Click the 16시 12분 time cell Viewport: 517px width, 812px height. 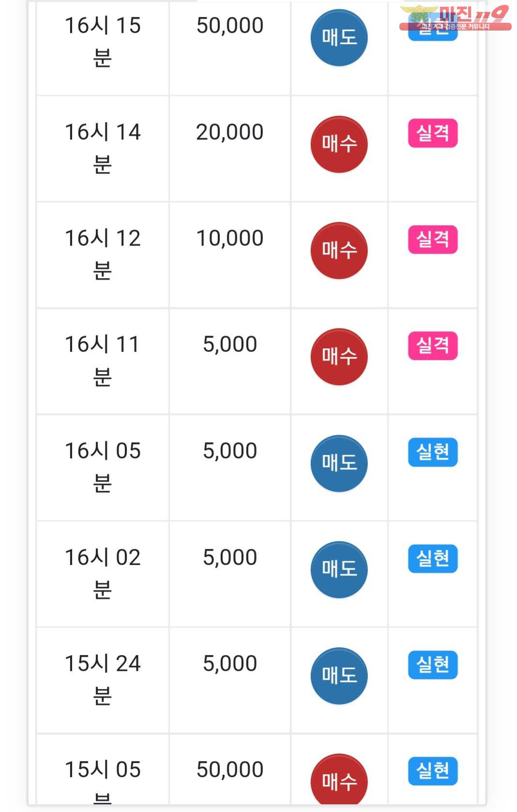103,254
